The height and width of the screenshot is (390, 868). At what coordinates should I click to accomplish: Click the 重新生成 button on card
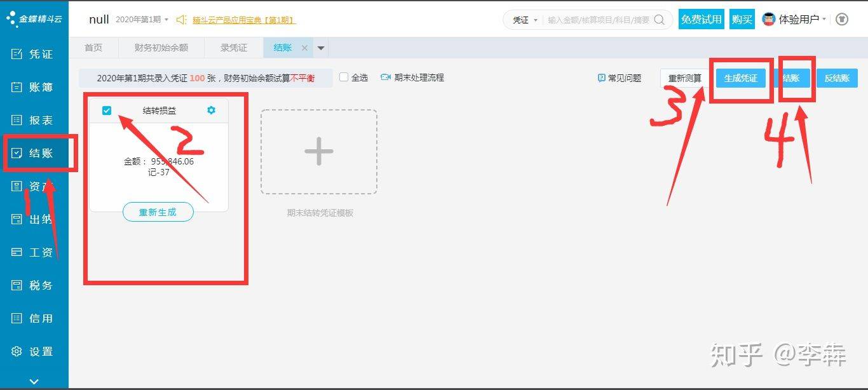[158, 212]
